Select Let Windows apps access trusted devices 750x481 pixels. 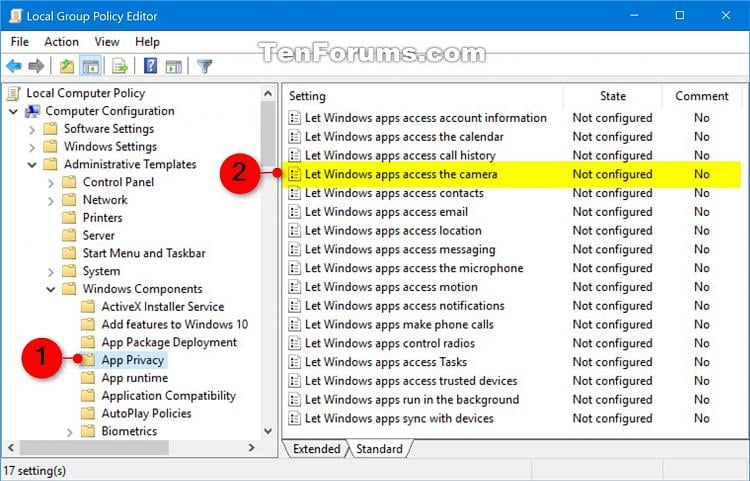tap(411, 381)
